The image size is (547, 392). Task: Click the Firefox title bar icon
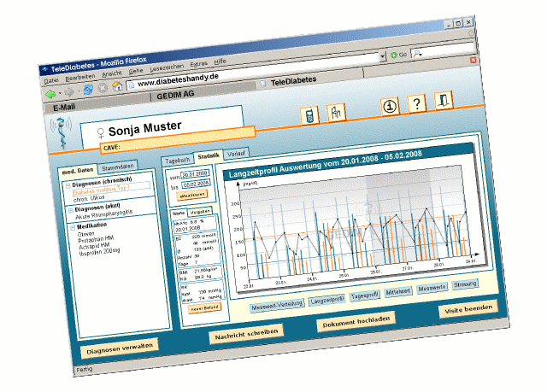tap(45, 69)
